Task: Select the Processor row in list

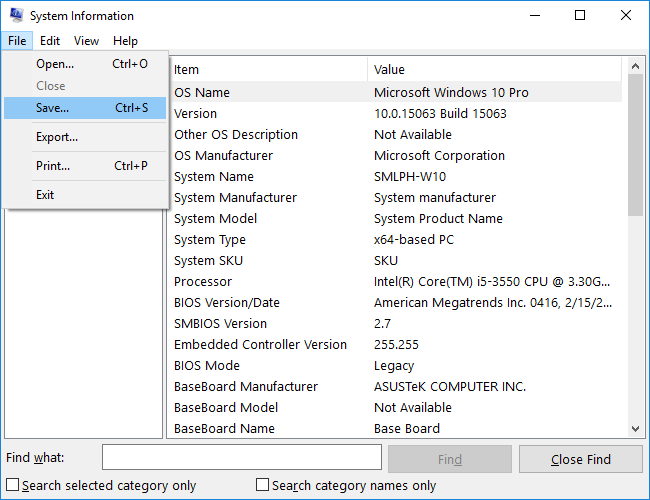Action: (x=394, y=282)
